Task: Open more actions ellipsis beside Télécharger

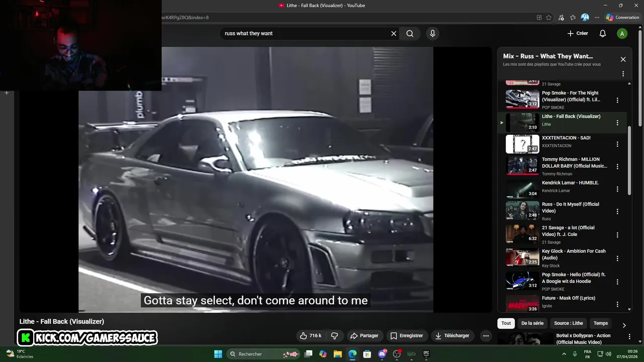Action: (x=486, y=336)
